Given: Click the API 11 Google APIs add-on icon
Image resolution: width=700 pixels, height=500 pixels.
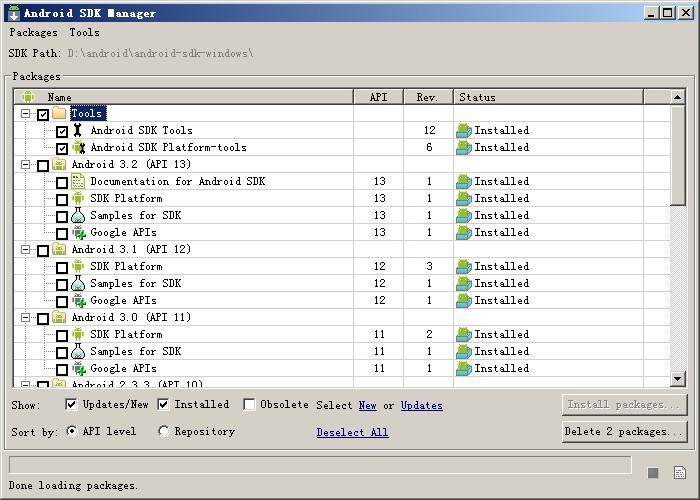Looking at the screenshot, I should (x=79, y=369).
